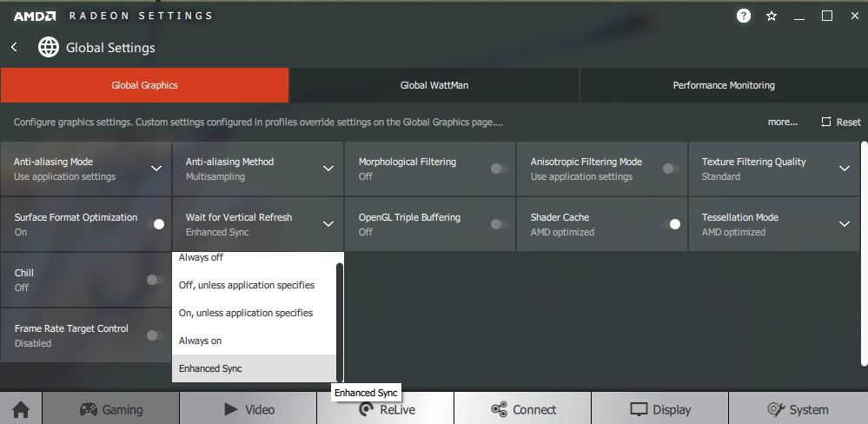
Task: Click the ReLive swirl icon
Action: pos(366,409)
